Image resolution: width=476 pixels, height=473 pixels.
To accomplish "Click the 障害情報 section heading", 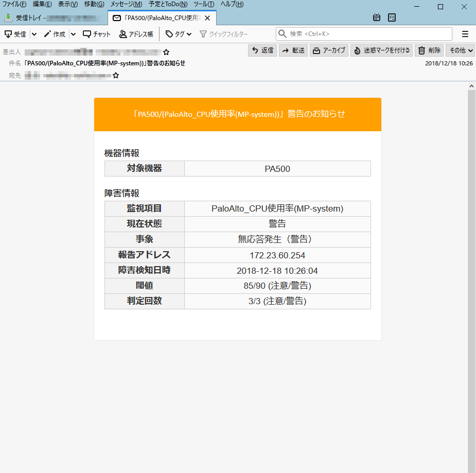I will (122, 194).
